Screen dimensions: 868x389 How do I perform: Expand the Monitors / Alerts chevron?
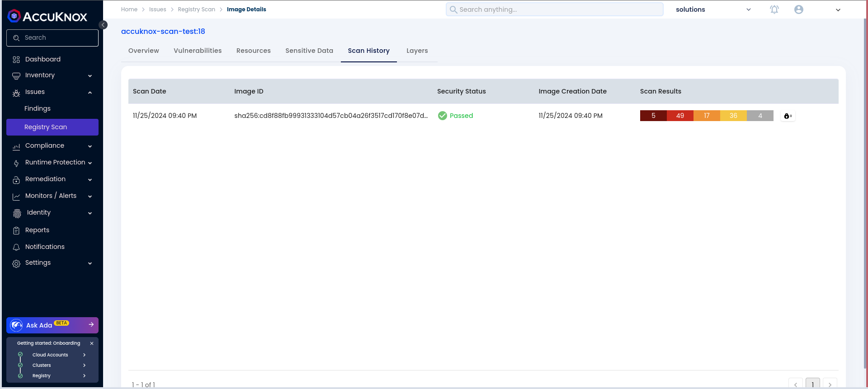coord(90,197)
